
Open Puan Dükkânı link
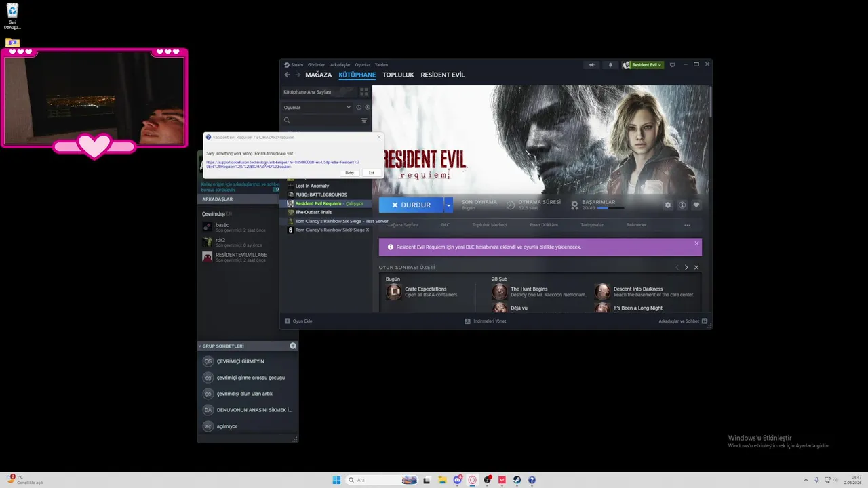[544, 225]
